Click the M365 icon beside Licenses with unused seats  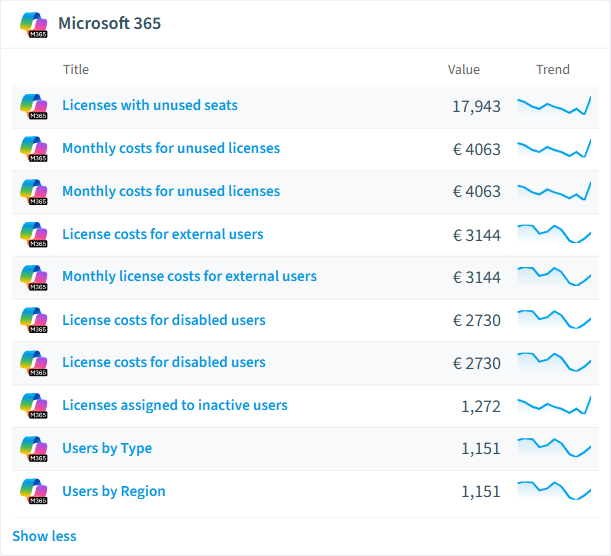34,106
